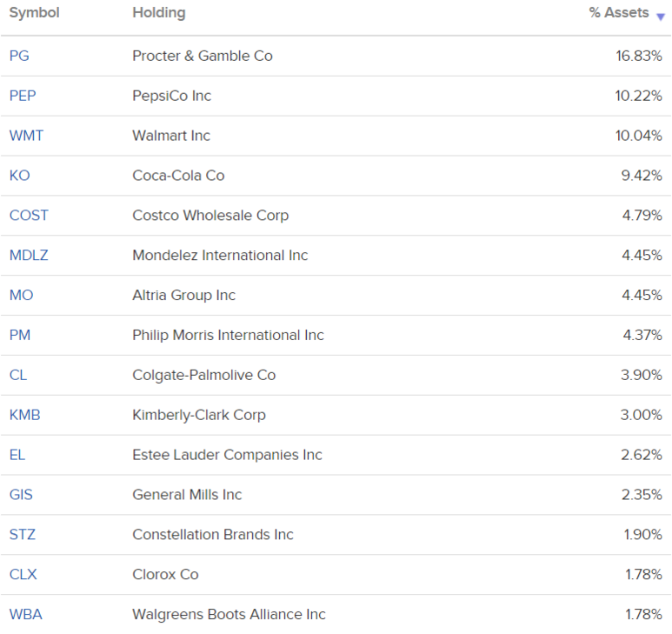Click the 9.42% value for Coca-Cola
This screenshot has height=634, width=672.
pos(642,176)
